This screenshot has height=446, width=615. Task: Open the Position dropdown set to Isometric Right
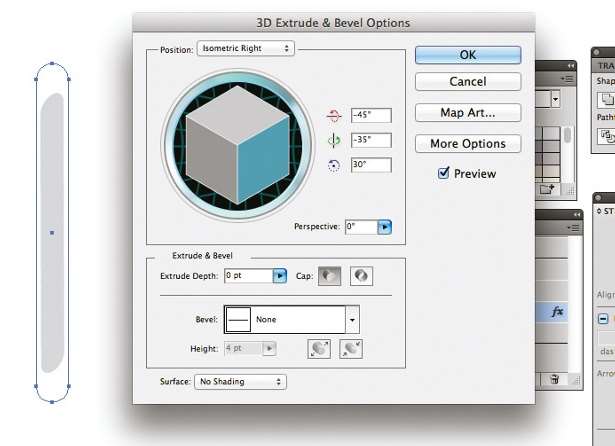click(245, 48)
